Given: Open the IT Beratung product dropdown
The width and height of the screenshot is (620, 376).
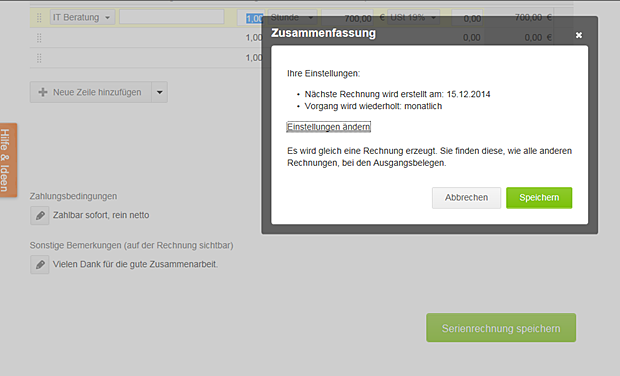Looking at the screenshot, I should coord(82,17).
